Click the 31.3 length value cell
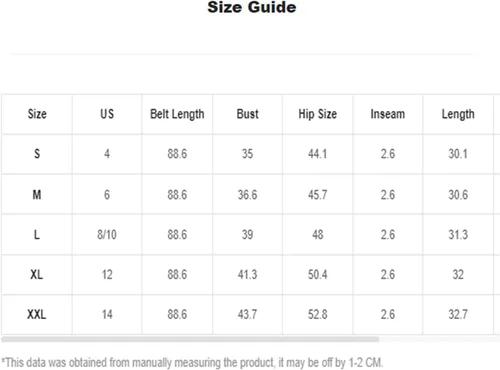500x370 pixels. [458, 235]
